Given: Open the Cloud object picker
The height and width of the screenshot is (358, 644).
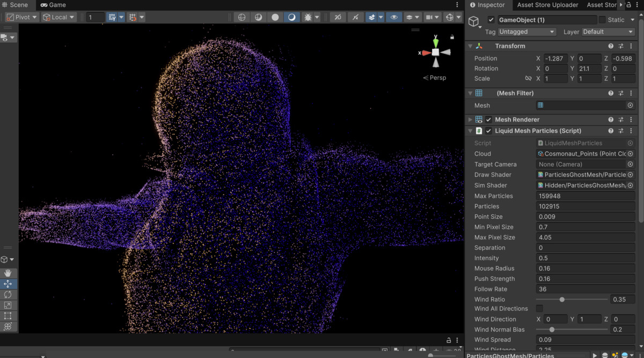Looking at the screenshot, I should (631, 154).
